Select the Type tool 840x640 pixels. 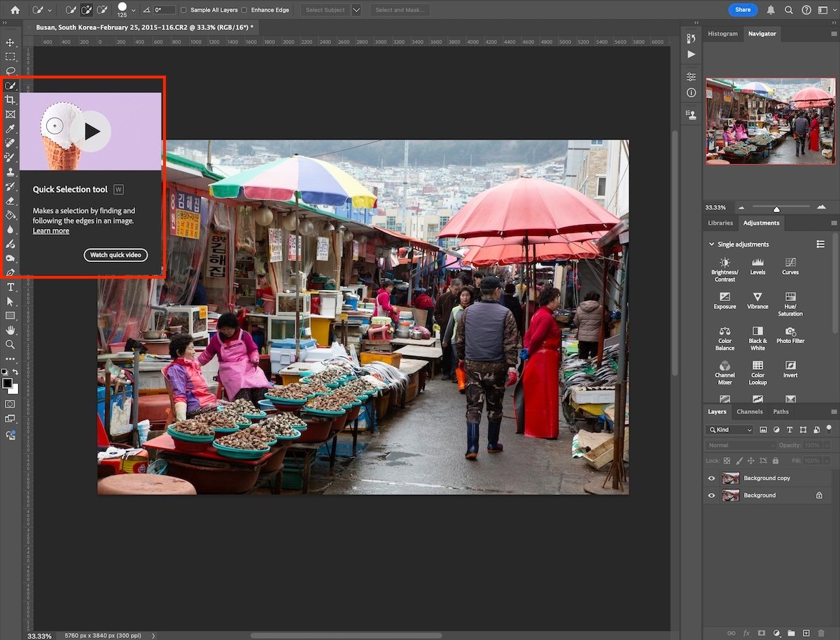pyautogui.click(x=10, y=286)
